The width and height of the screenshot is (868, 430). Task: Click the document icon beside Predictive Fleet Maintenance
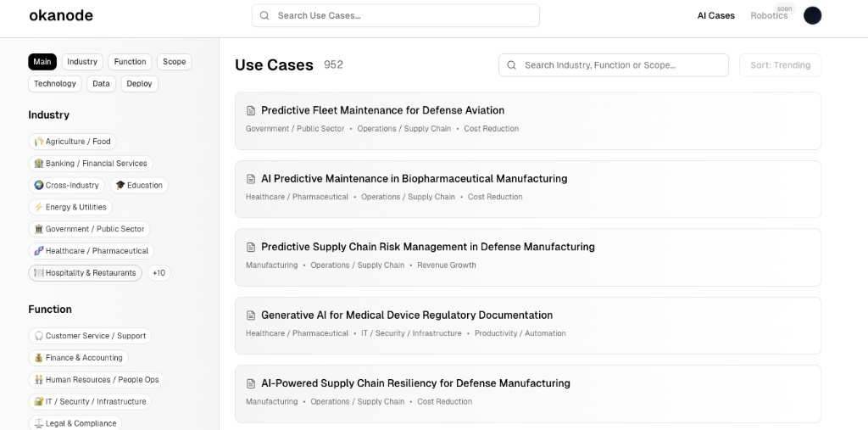[x=251, y=111]
